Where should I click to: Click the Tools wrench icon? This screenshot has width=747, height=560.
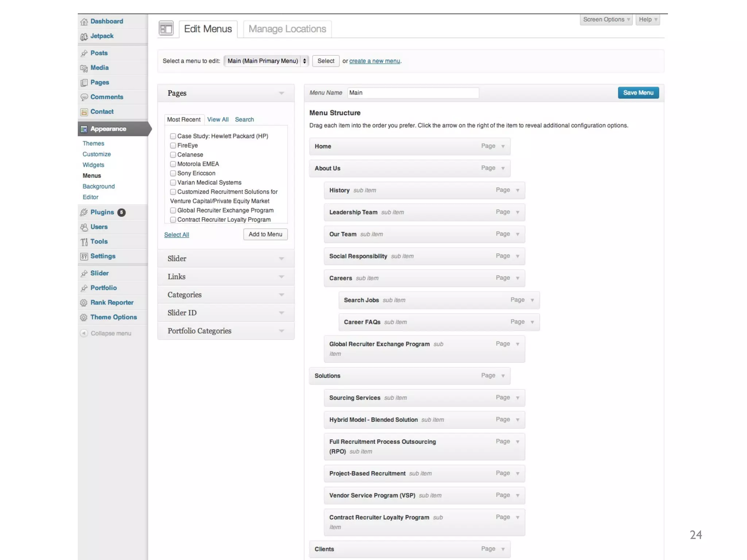(84, 242)
